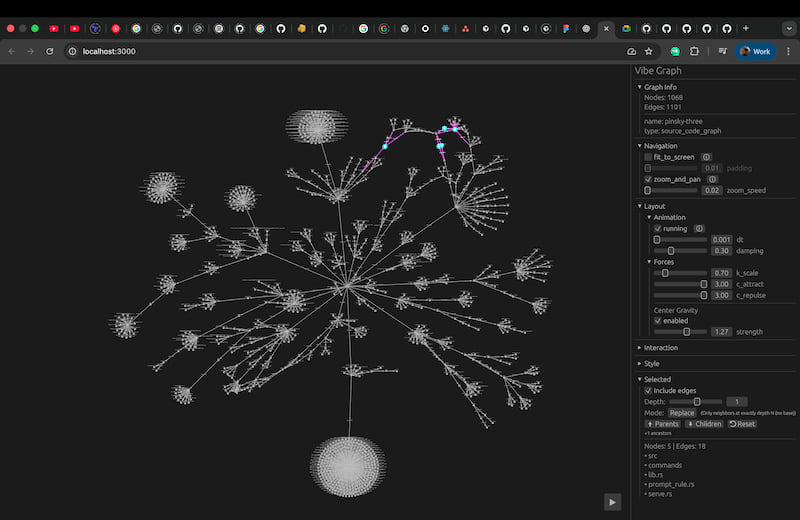Click the info icon next to running
Viewport: 800px width, 520px height.
pyautogui.click(x=700, y=229)
